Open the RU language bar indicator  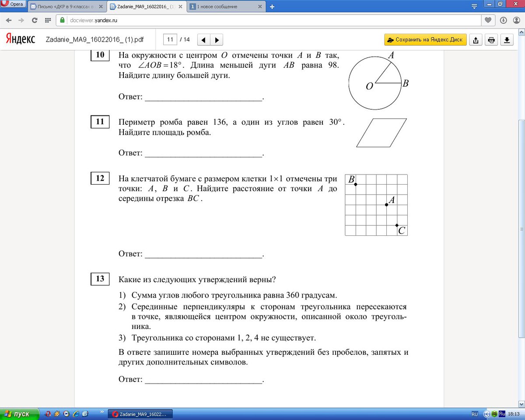pyautogui.click(x=475, y=414)
